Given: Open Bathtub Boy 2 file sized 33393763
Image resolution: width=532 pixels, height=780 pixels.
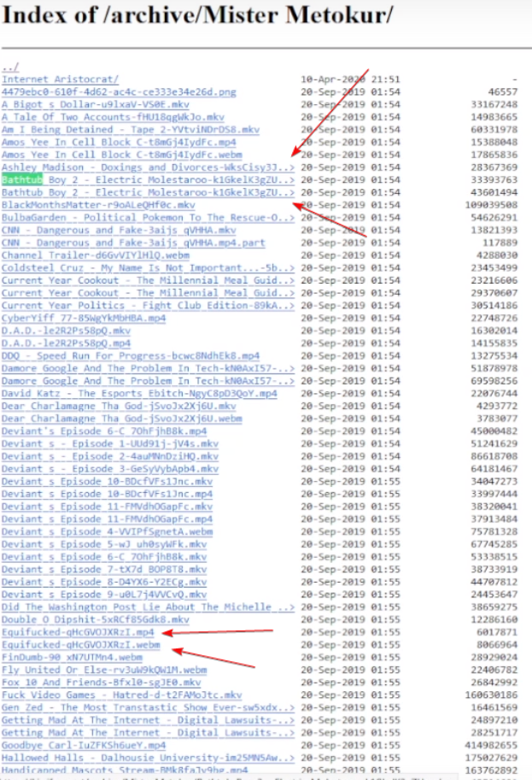Looking at the screenshot, I should point(149,180).
